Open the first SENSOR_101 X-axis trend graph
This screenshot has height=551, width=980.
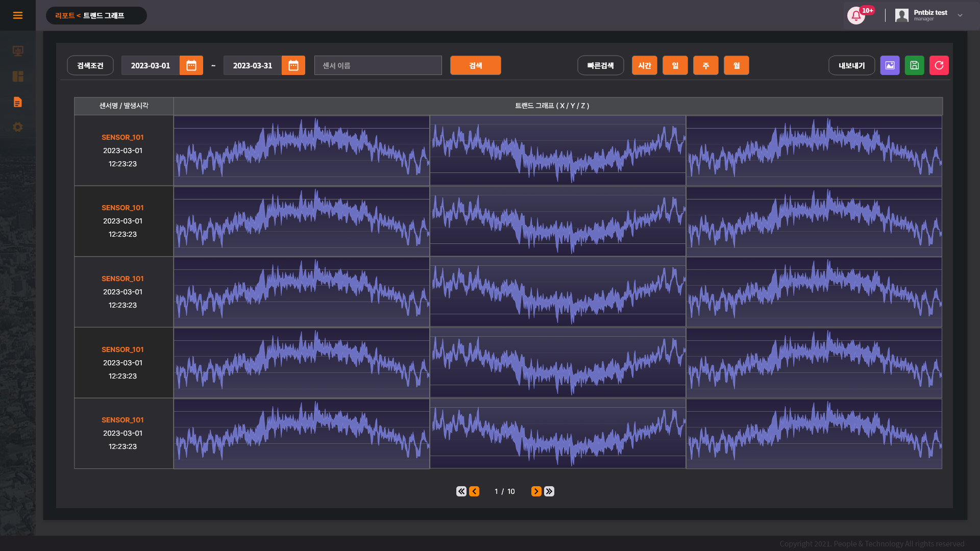301,151
